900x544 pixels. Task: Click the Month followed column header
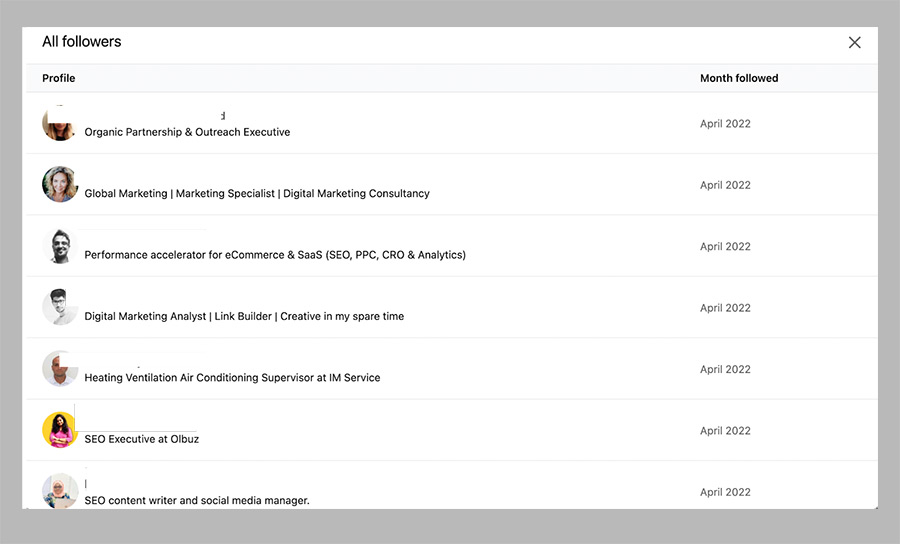(x=739, y=78)
